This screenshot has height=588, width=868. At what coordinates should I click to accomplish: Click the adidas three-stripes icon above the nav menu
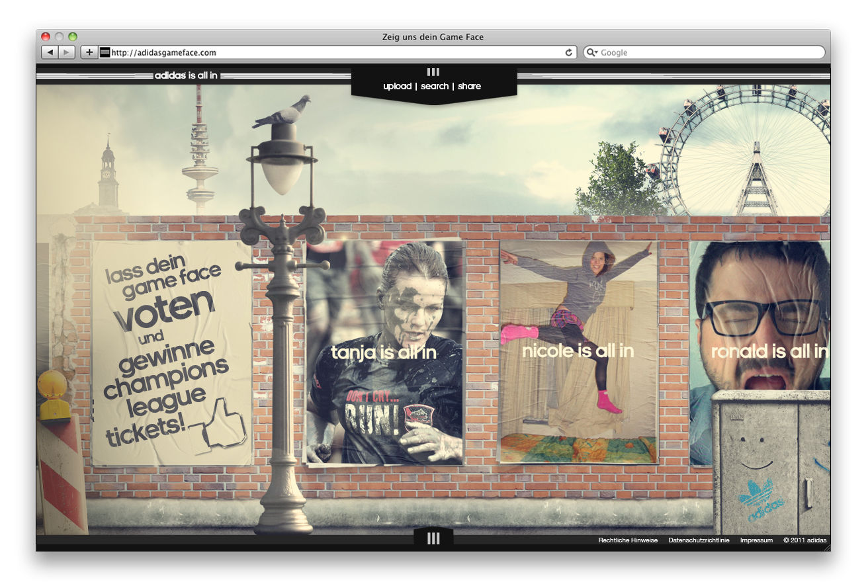coord(433,71)
